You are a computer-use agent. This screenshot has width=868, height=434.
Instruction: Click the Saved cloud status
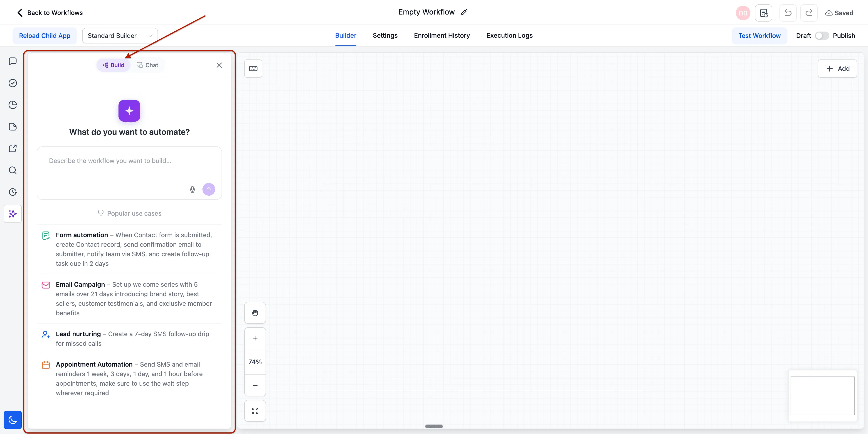839,13
